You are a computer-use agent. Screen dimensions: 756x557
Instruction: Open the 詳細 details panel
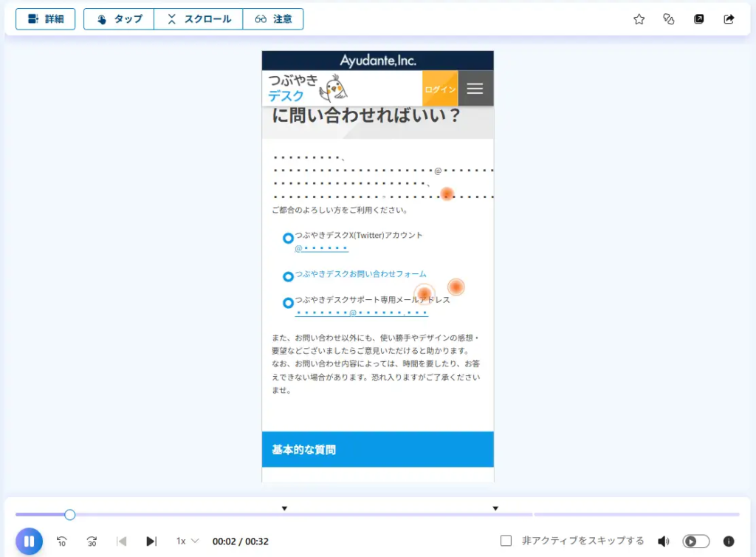(45, 19)
